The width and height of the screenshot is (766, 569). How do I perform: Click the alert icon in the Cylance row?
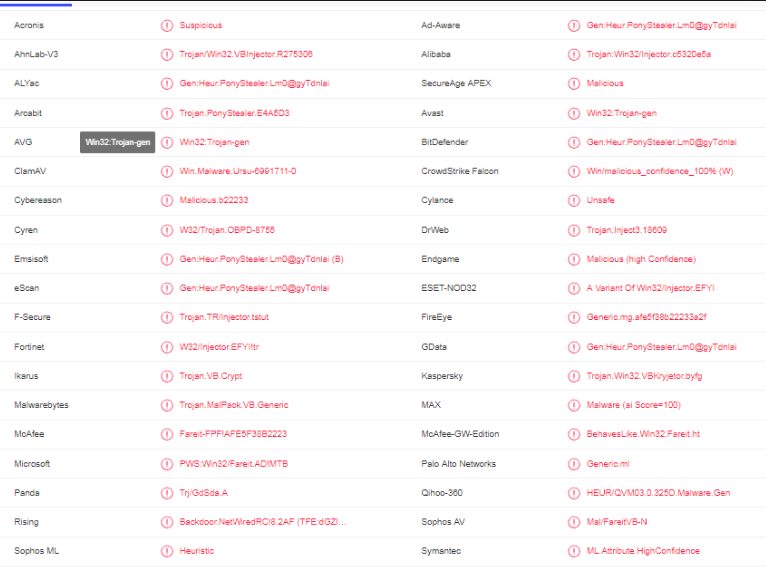pyautogui.click(x=574, y=200)
